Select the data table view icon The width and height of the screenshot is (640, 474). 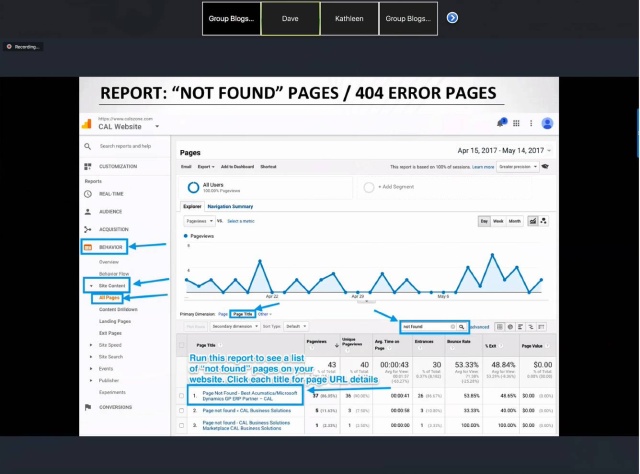click(x=499, y=327)
